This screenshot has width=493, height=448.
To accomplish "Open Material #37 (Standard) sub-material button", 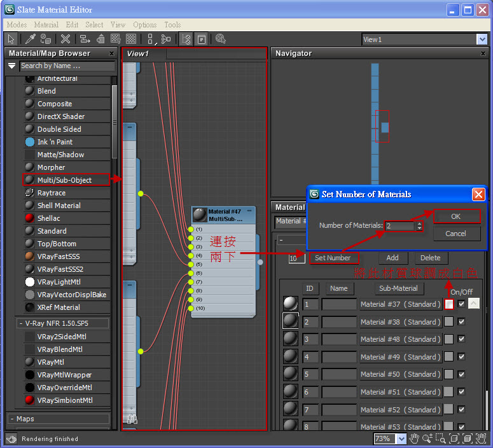I will click(400, 304).
